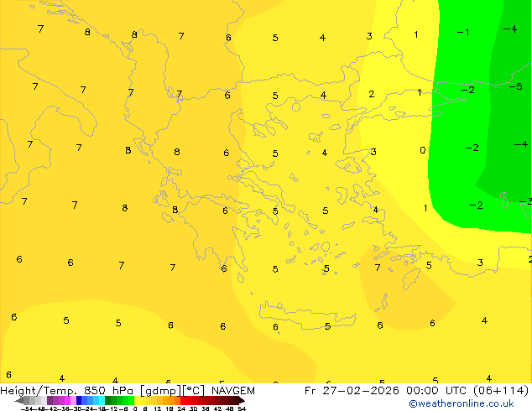Image resolution: width=532 pixels, height=411 pixels.
Task: Click the '[°C]' unit label
Action: (194, 391)
